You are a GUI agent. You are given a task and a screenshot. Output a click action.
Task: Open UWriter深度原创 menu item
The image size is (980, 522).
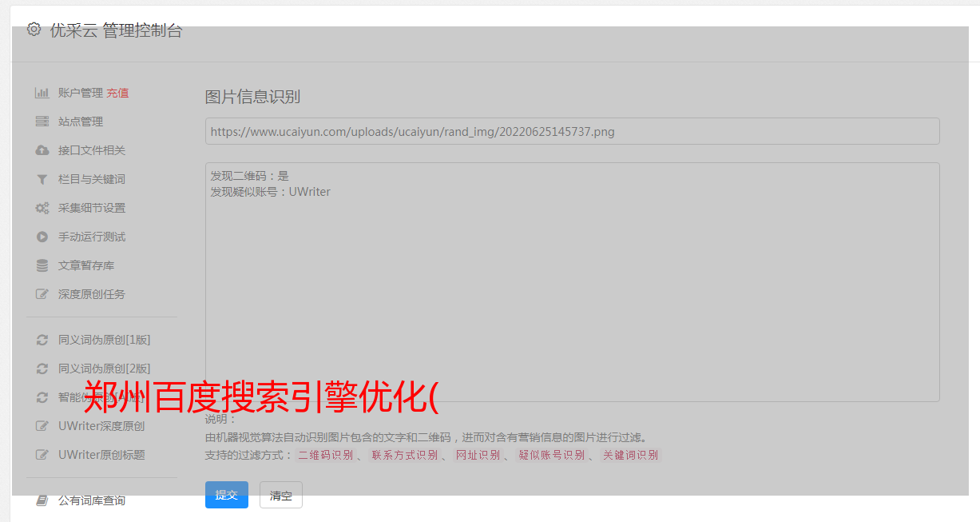click(101, 426)
